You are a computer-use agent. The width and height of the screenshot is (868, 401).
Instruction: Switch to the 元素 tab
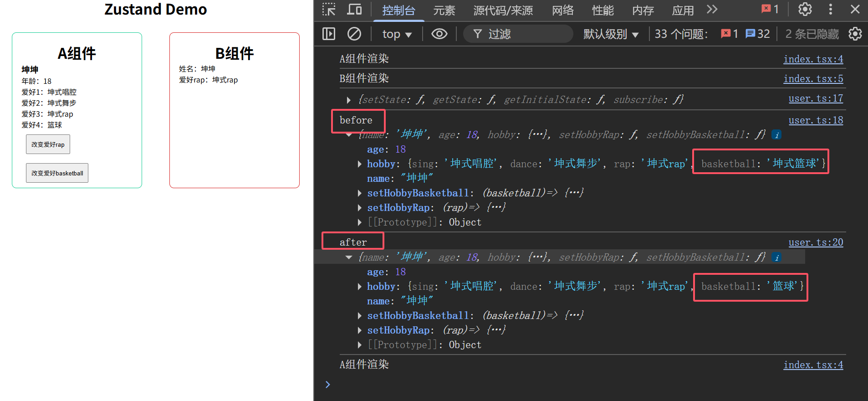[x=444, y=10]
